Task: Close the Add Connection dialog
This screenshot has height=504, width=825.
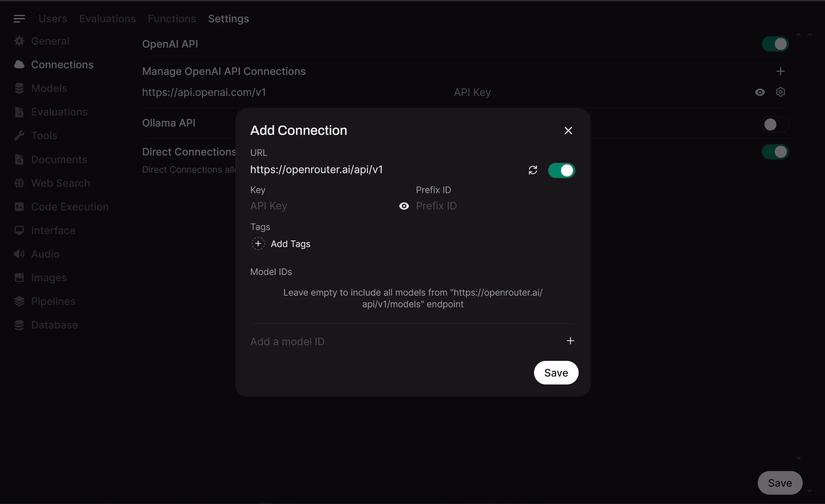Action: [568, 130]
